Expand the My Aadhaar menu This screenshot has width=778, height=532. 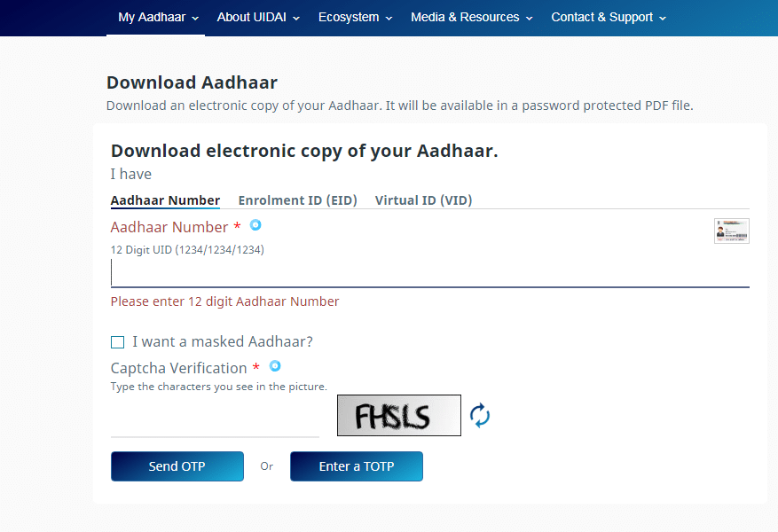click(x=158, y=18)
